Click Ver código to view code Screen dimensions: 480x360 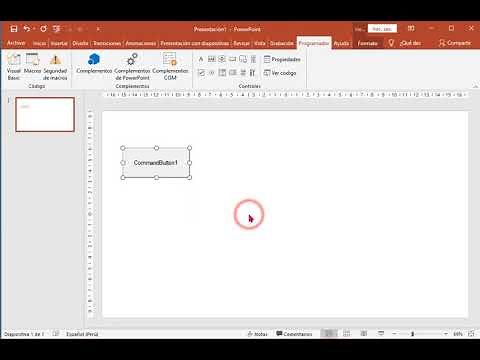point(280,73)
